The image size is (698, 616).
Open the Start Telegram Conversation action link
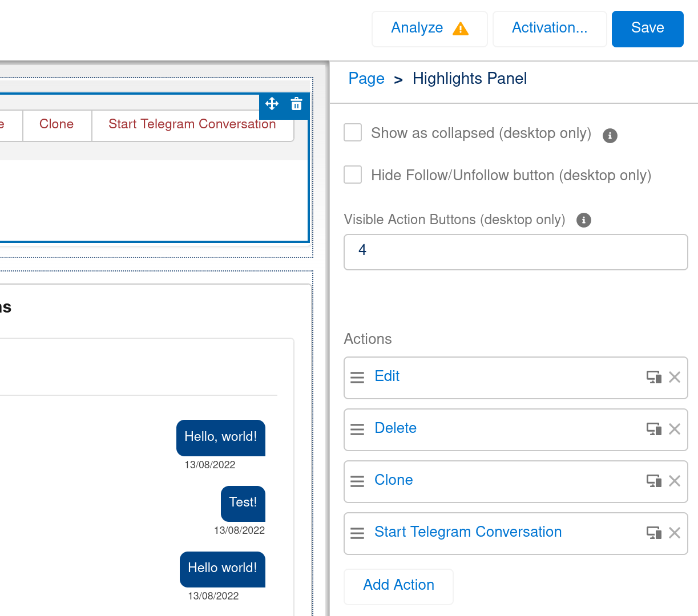pos(468,532)
